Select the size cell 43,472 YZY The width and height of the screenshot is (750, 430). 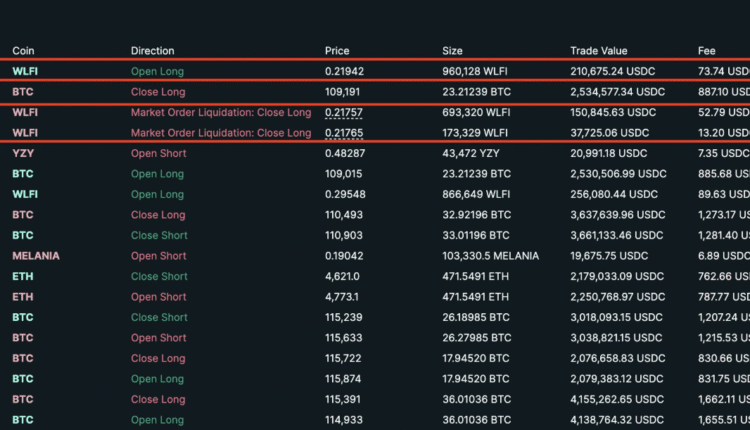pyautogui.click(x=473, y=153)
